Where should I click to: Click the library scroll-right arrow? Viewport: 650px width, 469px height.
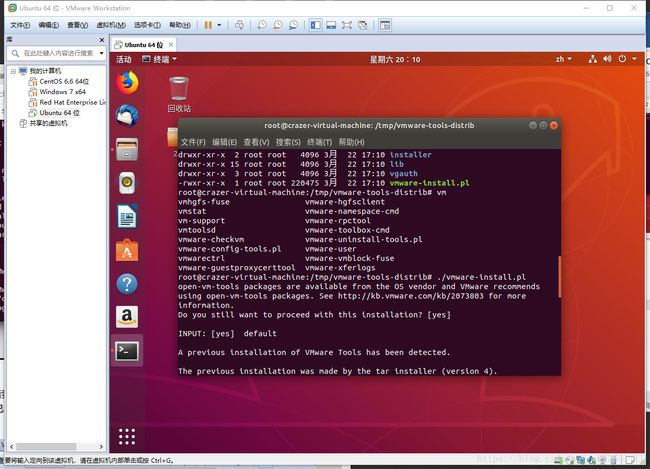coord(101,447)
